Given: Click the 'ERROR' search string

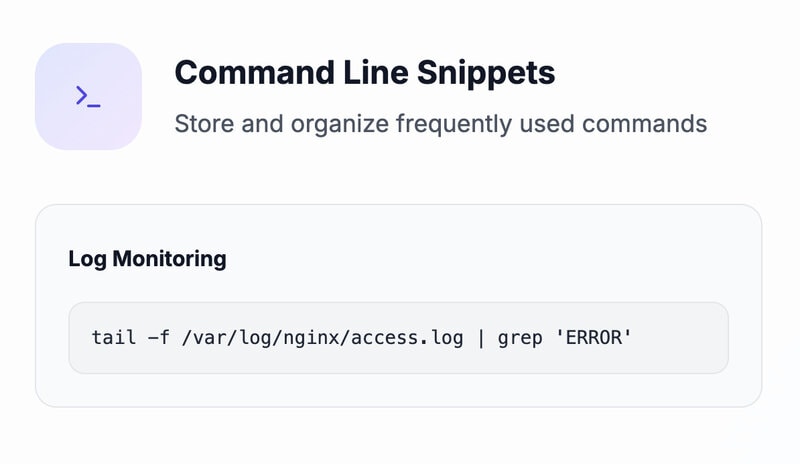Looking at the screenshot, I should 593,337.
